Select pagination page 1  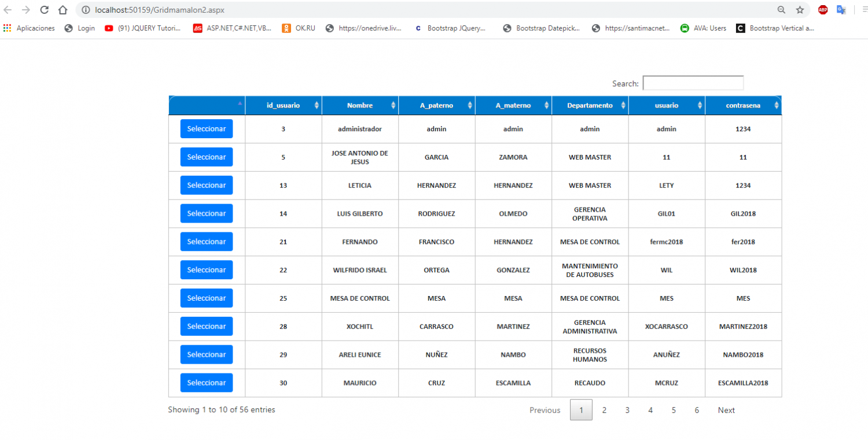tap(581, 410)
